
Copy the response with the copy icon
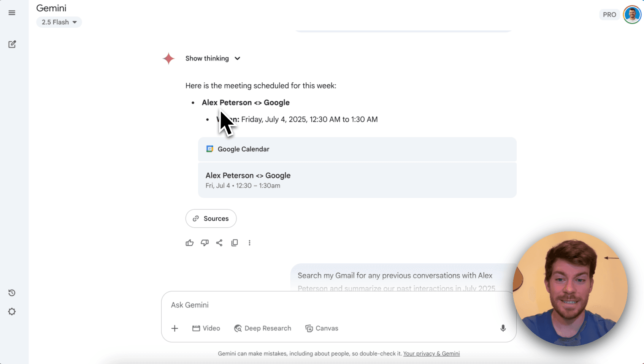tap(235, 243)
